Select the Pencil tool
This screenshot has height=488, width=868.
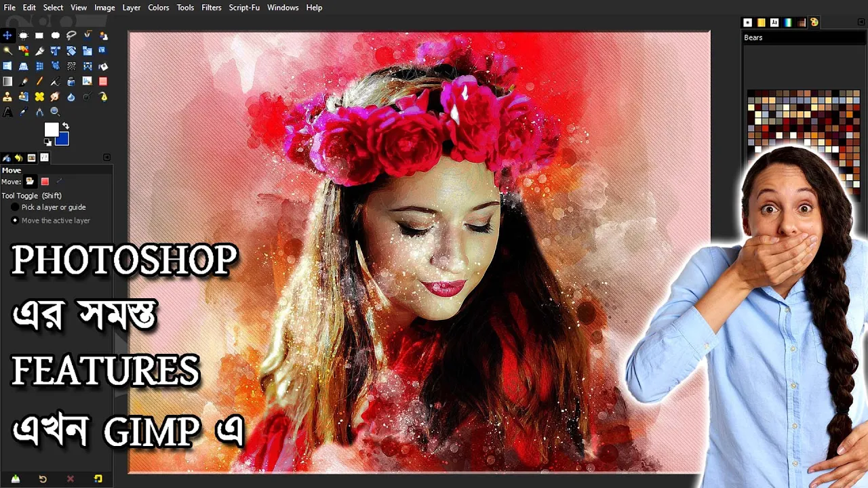(x=39, y=81)
